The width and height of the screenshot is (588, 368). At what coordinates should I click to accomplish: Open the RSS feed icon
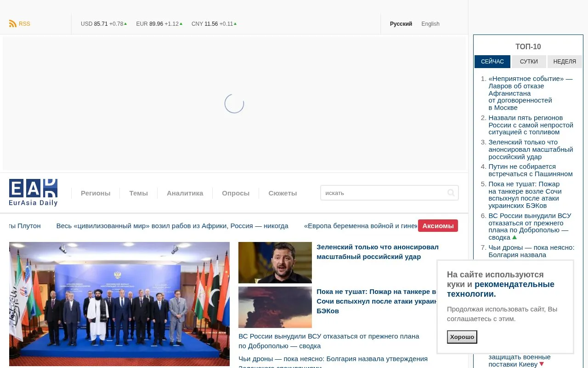[13, 24]
